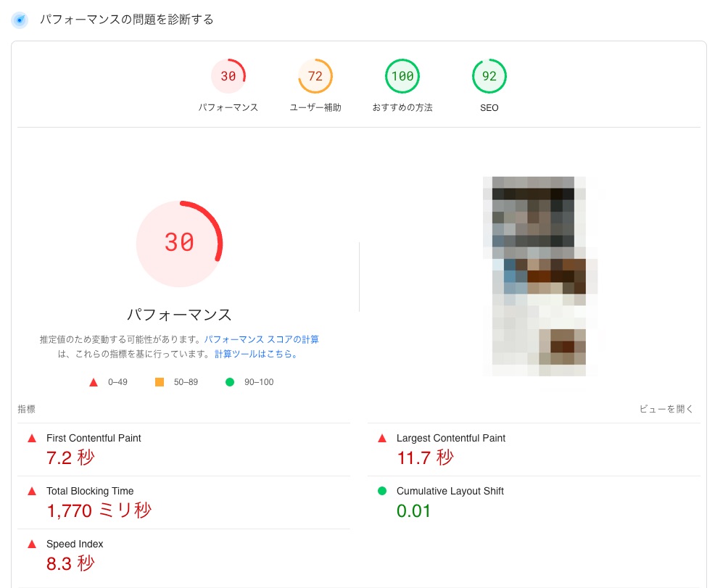Click the First Contentful Paint label
Image resolution: width=715 pixels, height=588 pixels.
pyautogui.click(x=94, y=438)
